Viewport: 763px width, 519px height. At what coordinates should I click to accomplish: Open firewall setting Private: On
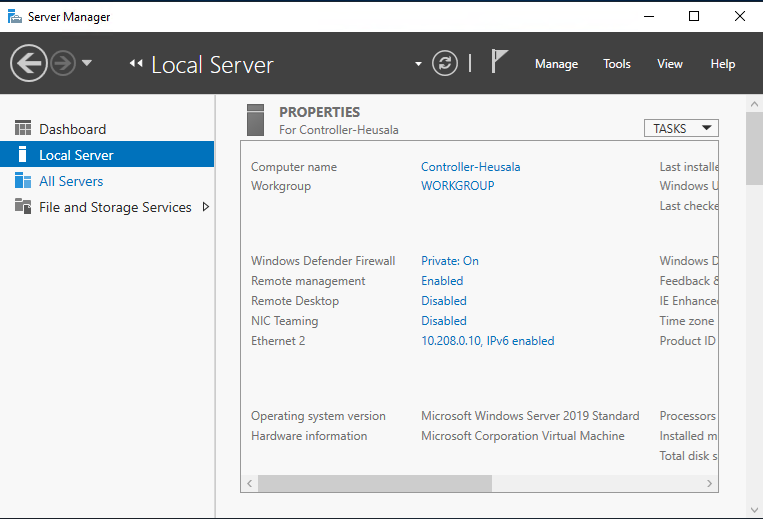coord(450,261)
